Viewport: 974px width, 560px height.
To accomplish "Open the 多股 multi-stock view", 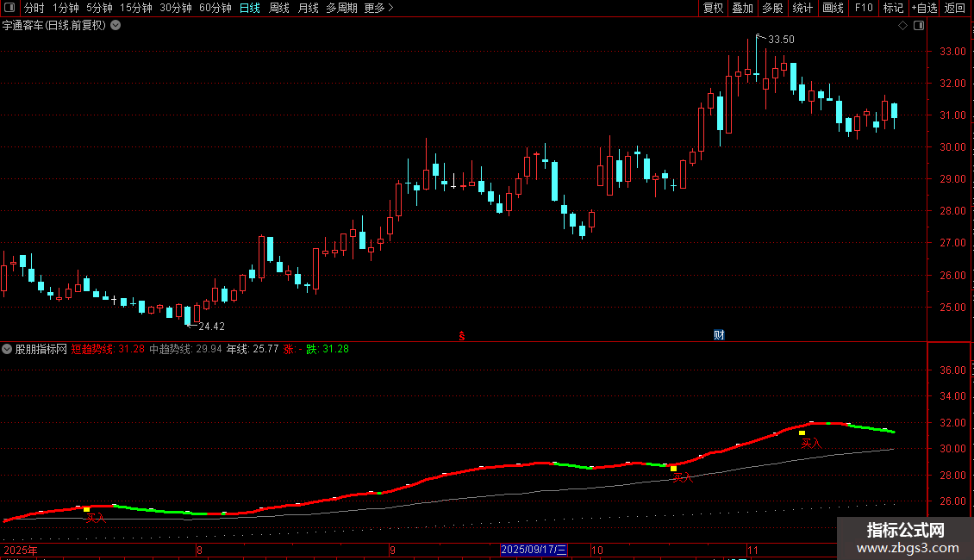I will point(773,8).
